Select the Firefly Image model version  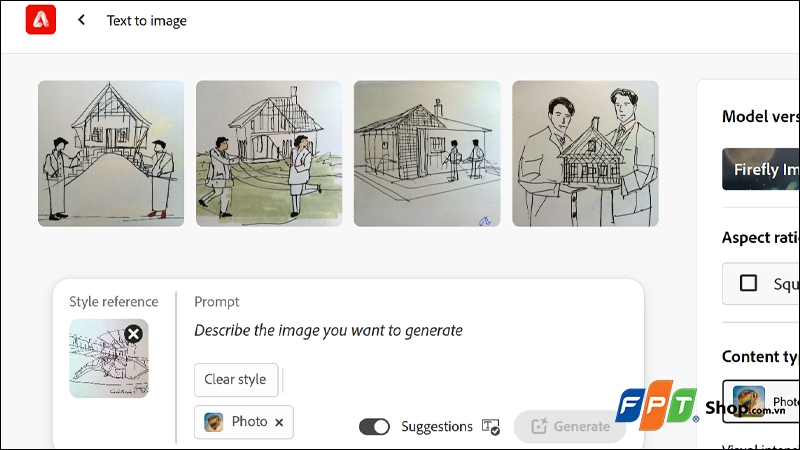click(761, 169)
